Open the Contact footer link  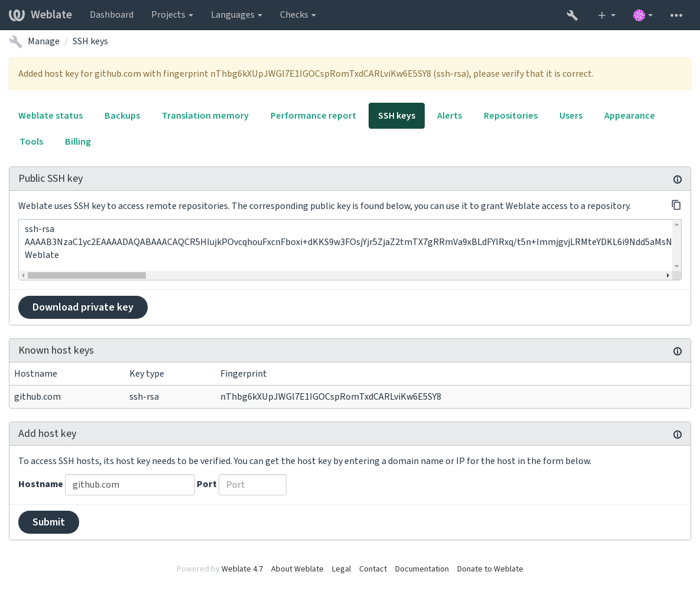click(x=373, y=569)
